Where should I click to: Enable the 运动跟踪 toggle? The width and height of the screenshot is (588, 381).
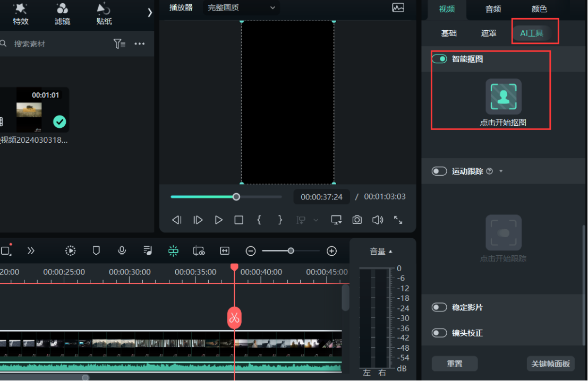(x=439, y=171)
